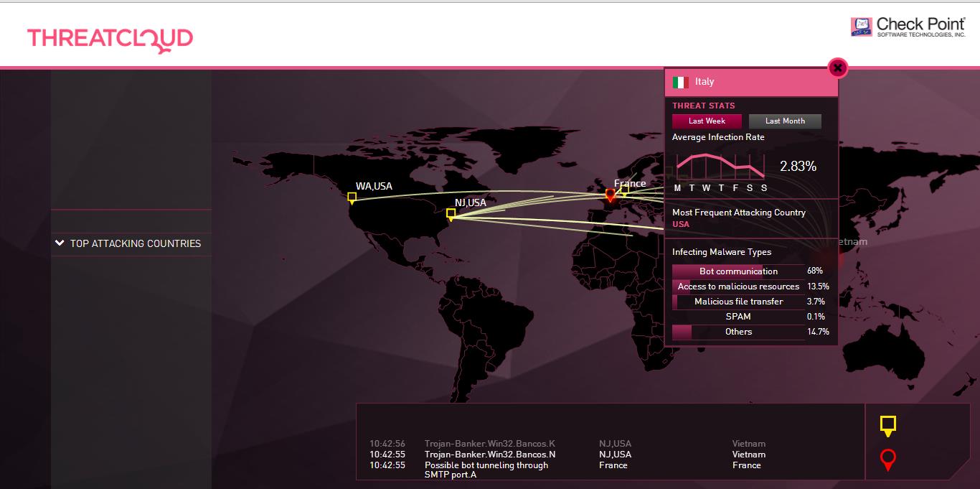
Task: Close the Italy threat stats popup
Action: point(837,68)
